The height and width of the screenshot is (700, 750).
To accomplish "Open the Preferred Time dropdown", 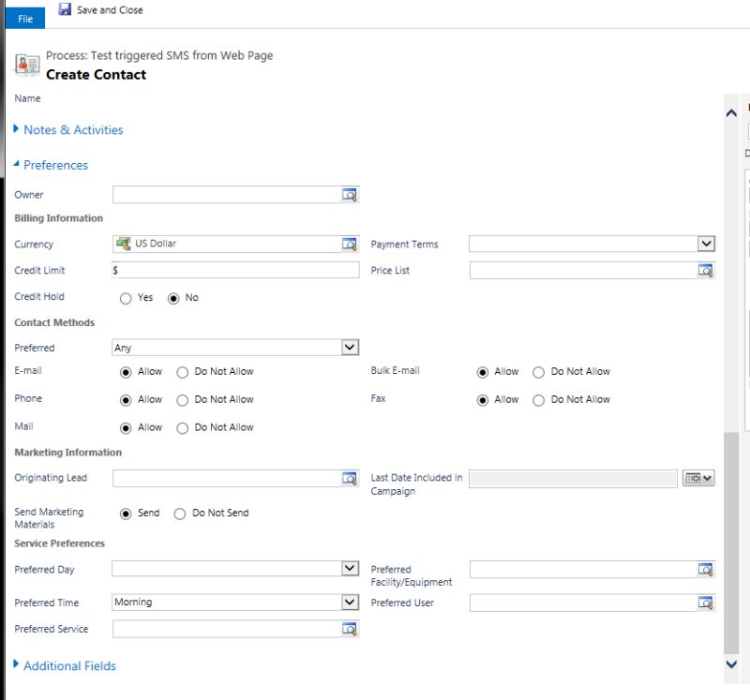I will click(x=350, y=603).
